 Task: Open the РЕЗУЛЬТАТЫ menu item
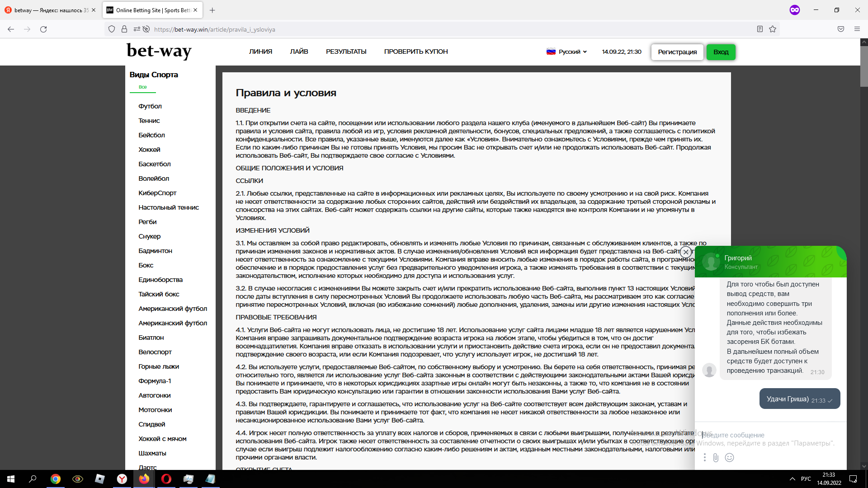tap(346, 52)
